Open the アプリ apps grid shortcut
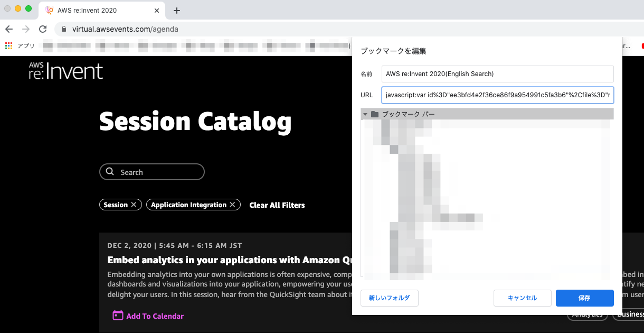Screen dimensions: 644x333 [8, 45]
